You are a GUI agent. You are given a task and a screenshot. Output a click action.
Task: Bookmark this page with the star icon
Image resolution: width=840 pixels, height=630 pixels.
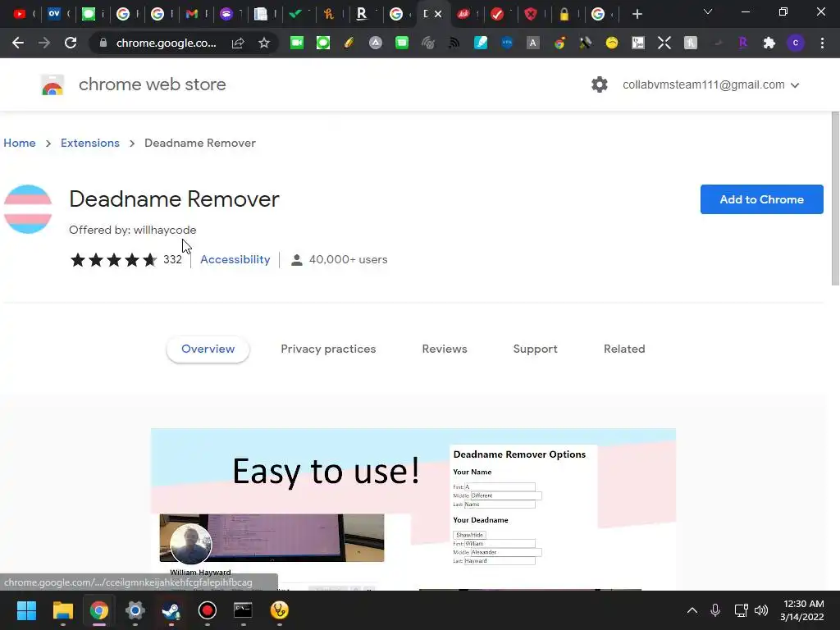[263, 43]
